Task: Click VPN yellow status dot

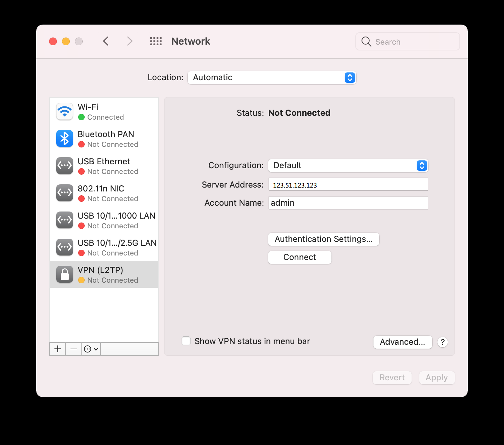Action: [x=81, y=280]
